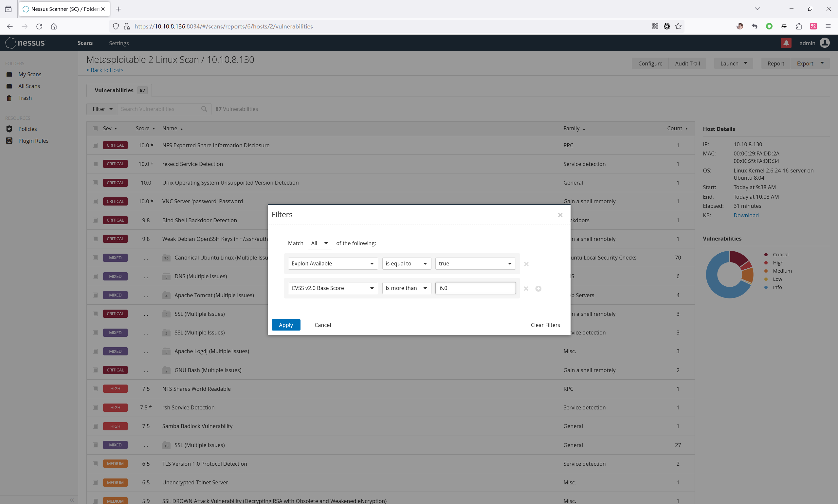Screen dimensions: 838x504
Task: Bookmark this page with the star
Action: [x=678, y=26]
